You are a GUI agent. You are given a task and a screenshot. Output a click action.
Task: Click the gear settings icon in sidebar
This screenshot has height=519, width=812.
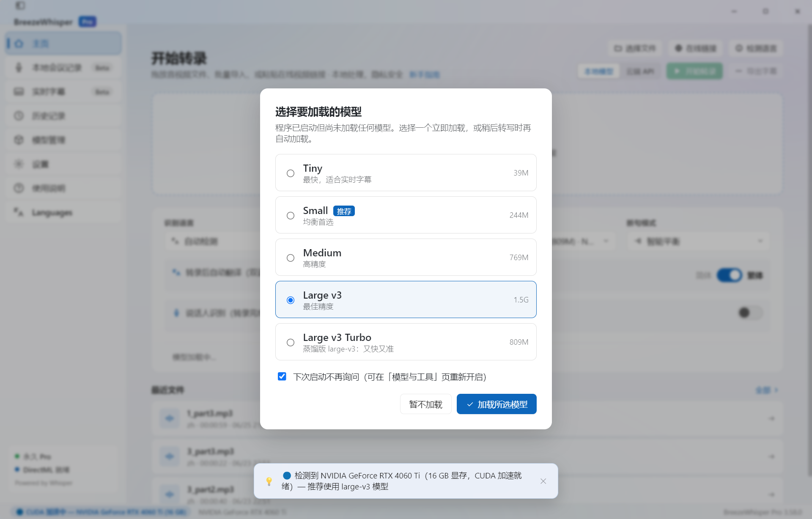19,164
